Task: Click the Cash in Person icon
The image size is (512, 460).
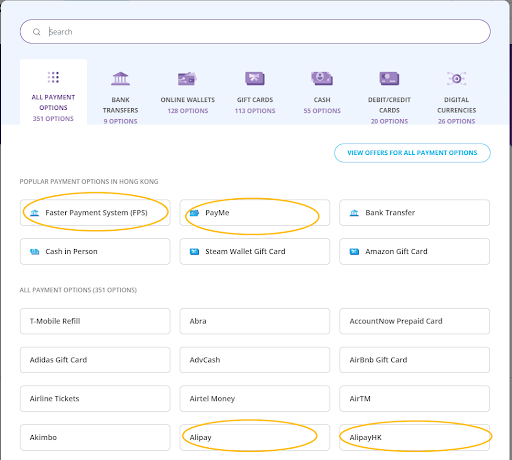Action: (35, 252)
